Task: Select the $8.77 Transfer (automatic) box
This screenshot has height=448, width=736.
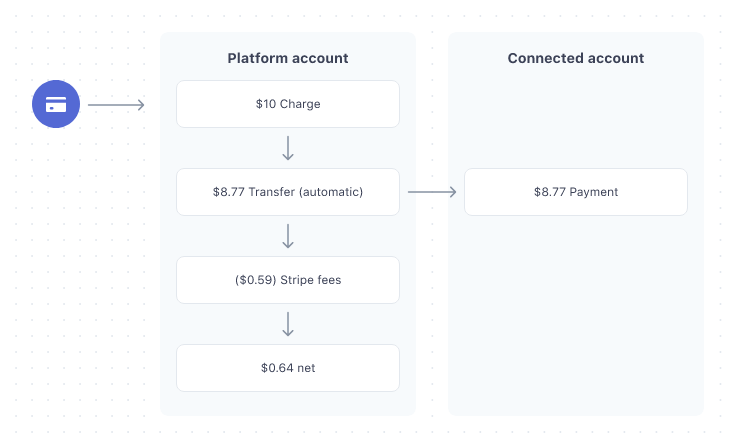Action: pos(288,192)
